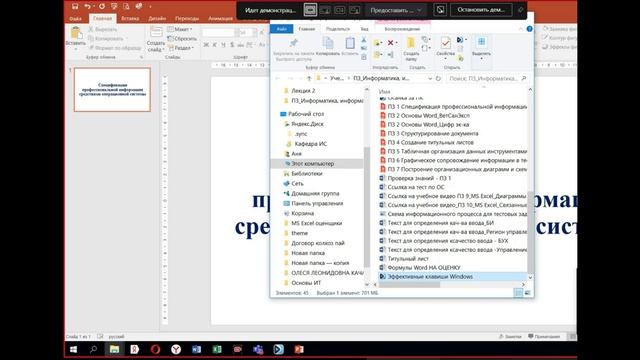Open file Properties in Explorer ribbon
The image size is (640, 360).
[446, 43]
